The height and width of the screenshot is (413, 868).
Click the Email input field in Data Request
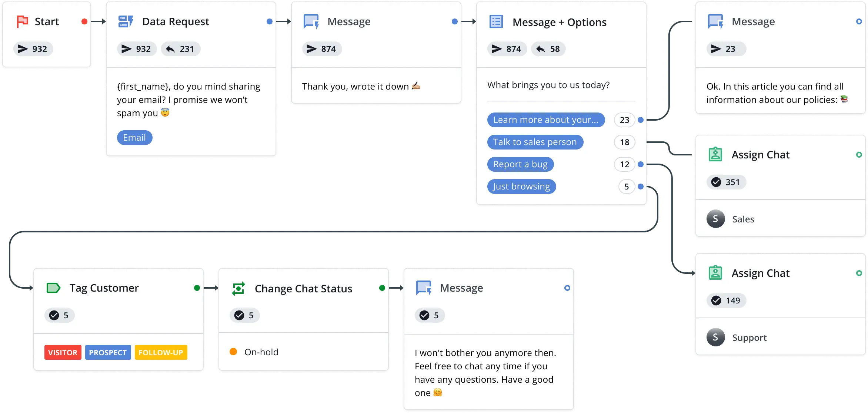point(134,138)
